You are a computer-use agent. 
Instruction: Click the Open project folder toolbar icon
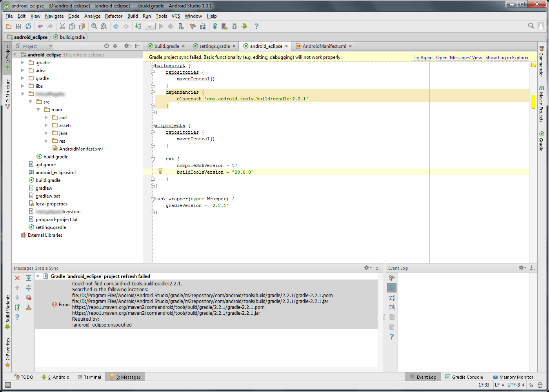tap(9, 26)
